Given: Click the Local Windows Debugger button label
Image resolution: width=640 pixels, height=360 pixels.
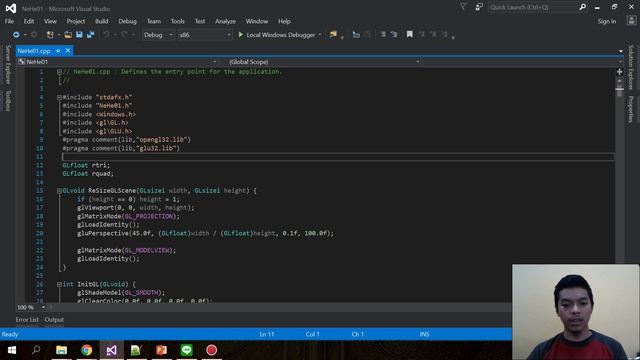Looking at the screenshot, I should pyautogui.click(x=280, y=35).
